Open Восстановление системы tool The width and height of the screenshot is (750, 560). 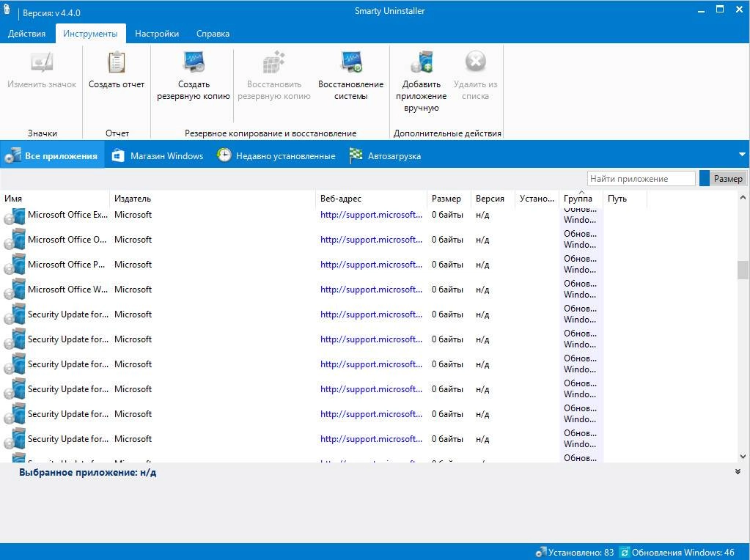coord(350,76)
